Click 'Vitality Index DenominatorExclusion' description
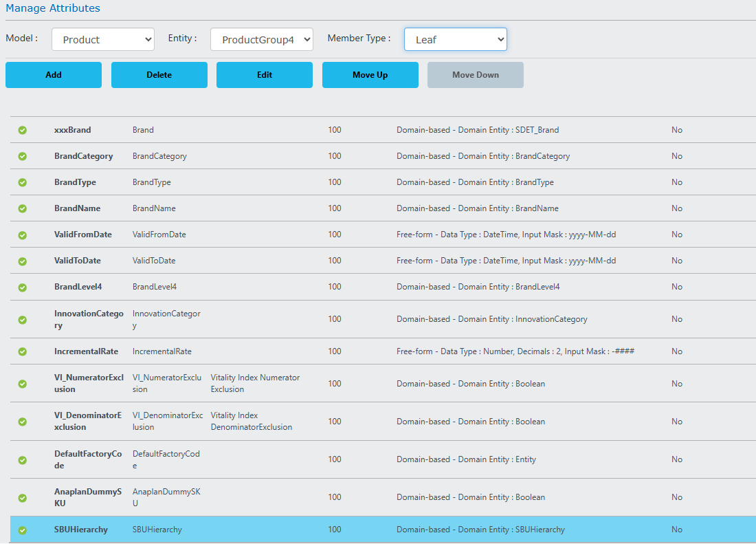The width and height of the screenshot is (756, 544). pyautogui.click(x=251, y=421)
